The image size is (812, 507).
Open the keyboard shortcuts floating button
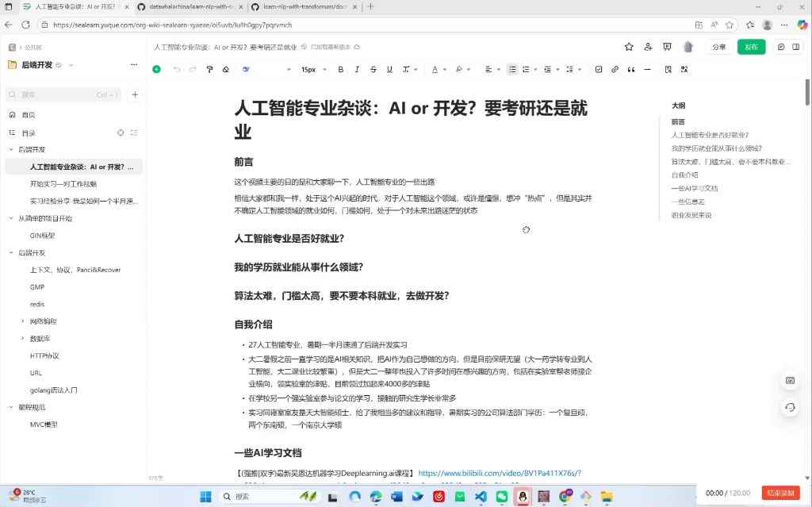tap(790, 381)
